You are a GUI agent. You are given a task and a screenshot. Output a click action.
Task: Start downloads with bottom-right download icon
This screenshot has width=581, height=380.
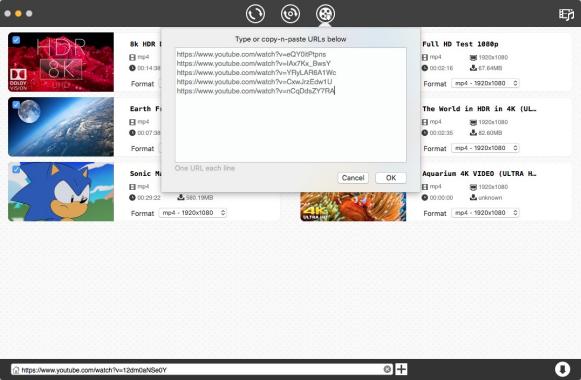pos(562,369)
